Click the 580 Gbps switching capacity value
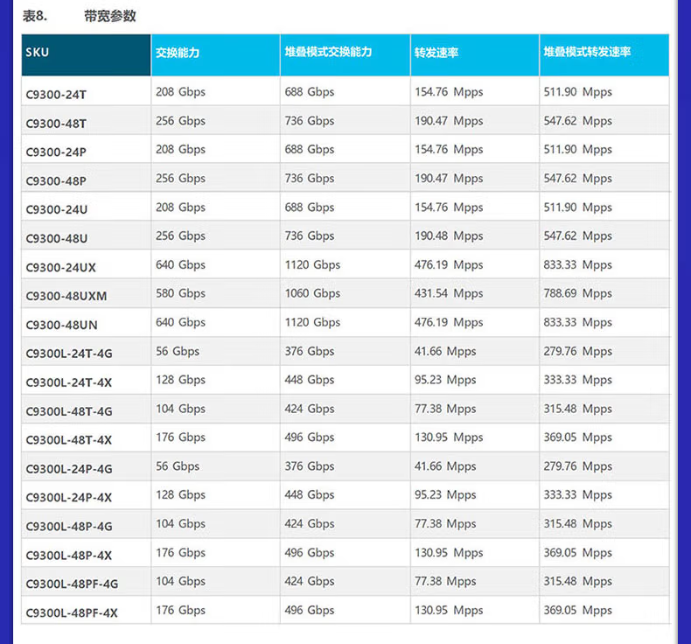This screenshot has width=691, height=644. tap(180, 294)
